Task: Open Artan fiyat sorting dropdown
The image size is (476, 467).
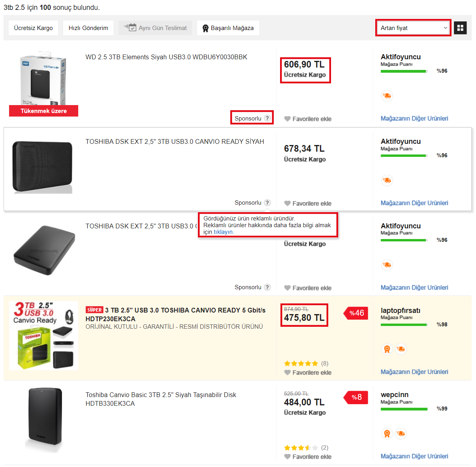Action: pos(413,28)
